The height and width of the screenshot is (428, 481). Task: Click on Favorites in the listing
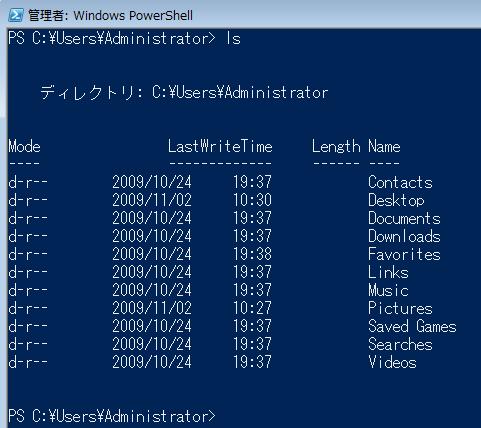[404, 254]
